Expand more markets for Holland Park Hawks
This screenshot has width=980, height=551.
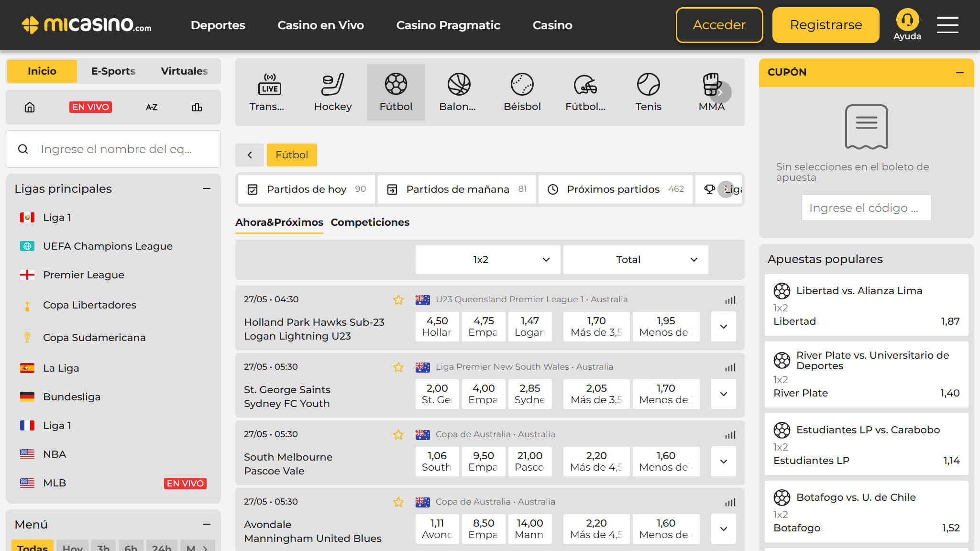coord(723,327)
